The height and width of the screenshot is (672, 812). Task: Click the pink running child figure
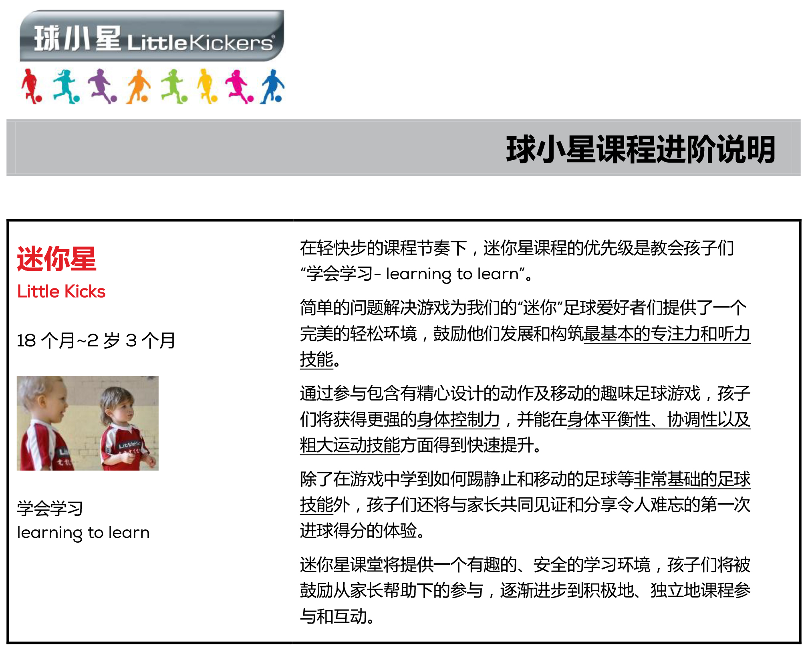tap(239, 87)
